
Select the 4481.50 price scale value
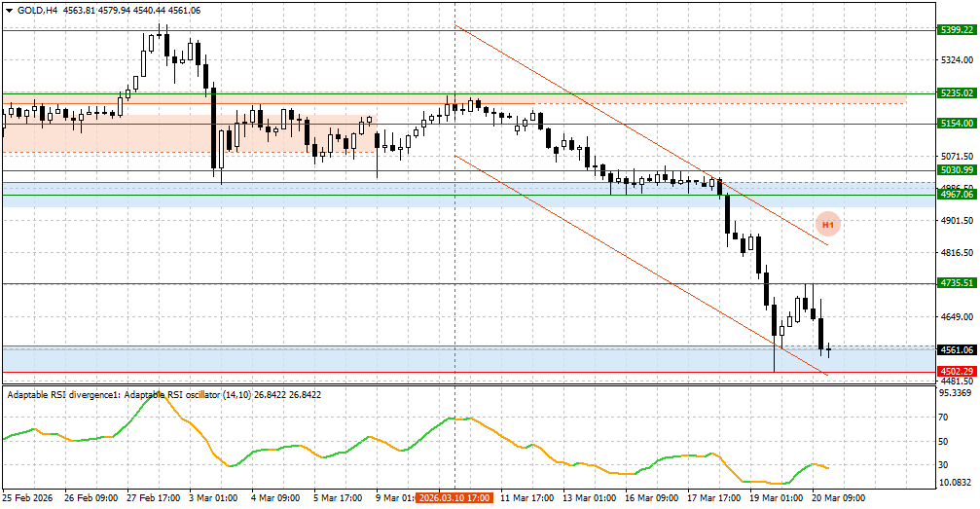957,381
